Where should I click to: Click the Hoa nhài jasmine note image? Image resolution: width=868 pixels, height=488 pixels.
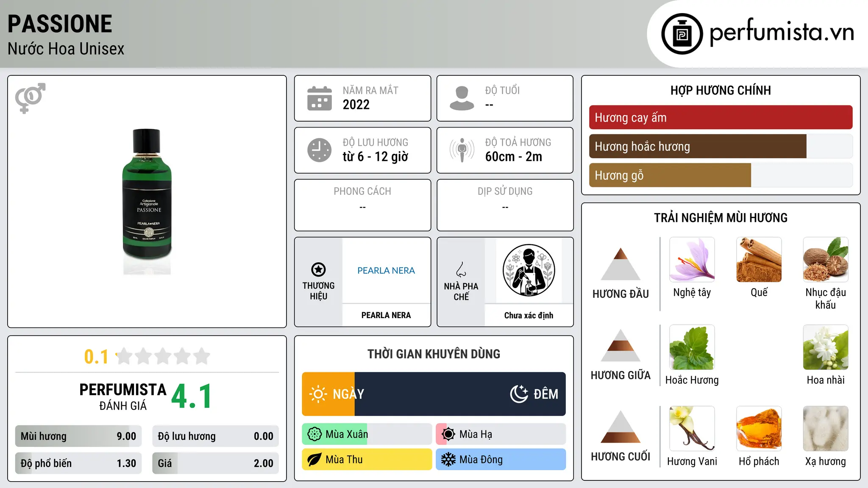point(826,347)
